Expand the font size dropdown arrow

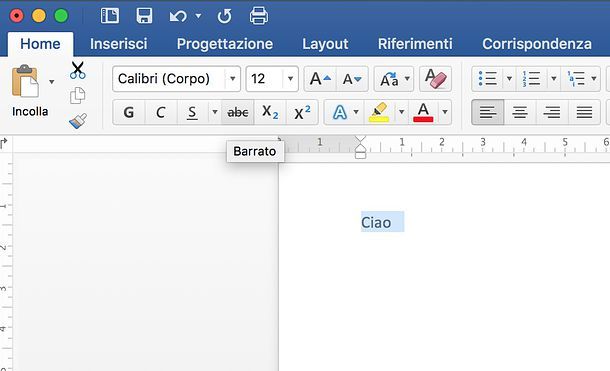click(x=290, y=79)
